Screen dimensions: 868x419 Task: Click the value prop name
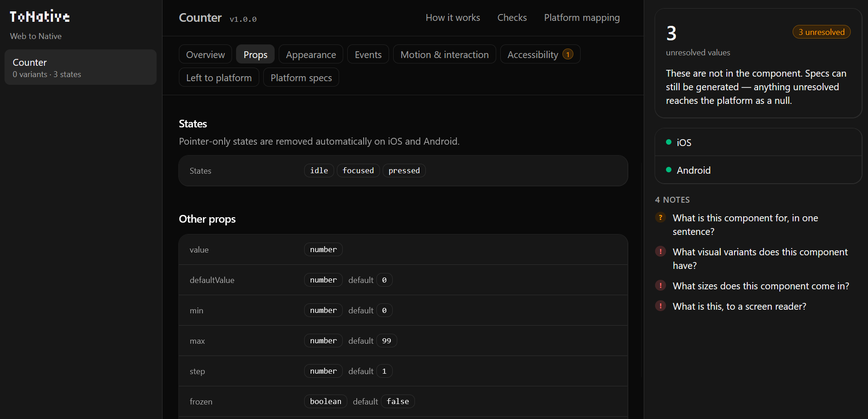tap(199, 250)
